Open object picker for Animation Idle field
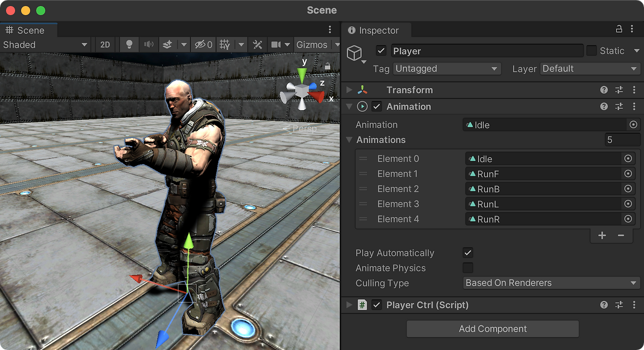 pos(633,125)
